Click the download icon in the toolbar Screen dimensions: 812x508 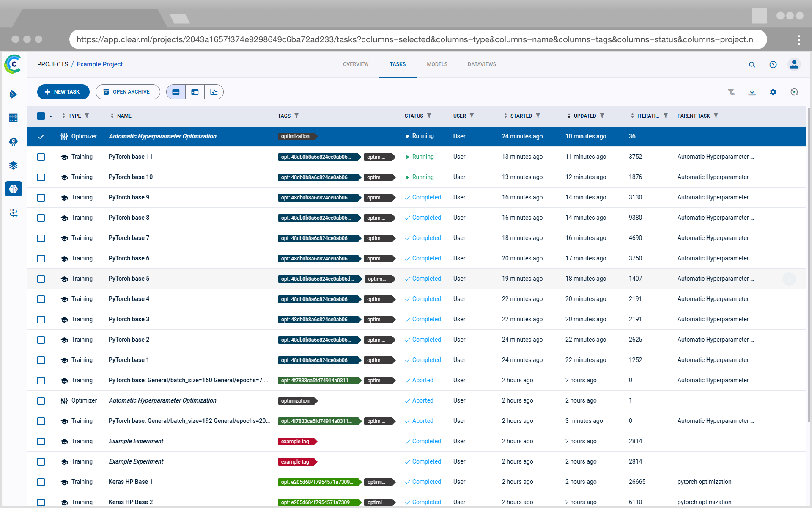pos(752,92)
